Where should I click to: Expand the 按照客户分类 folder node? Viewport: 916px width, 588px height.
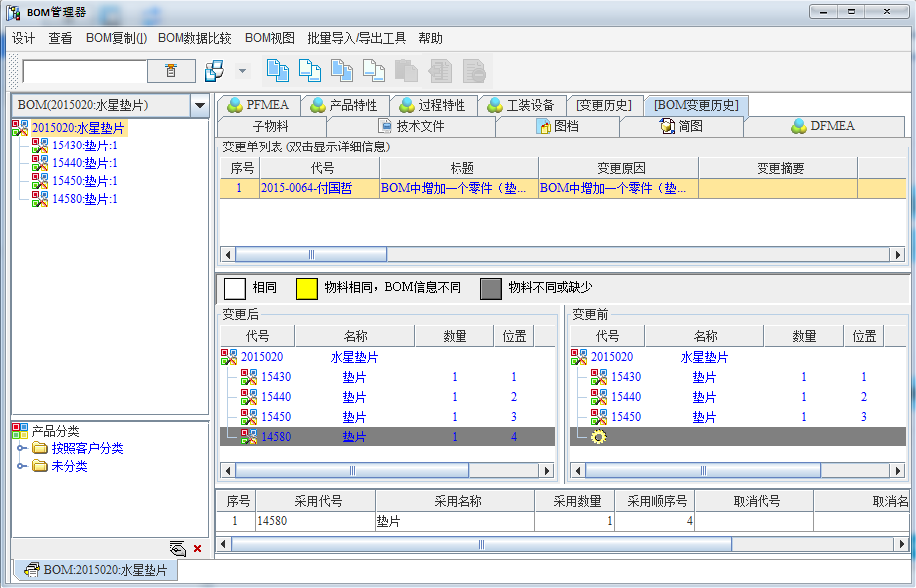pos(21,449)
